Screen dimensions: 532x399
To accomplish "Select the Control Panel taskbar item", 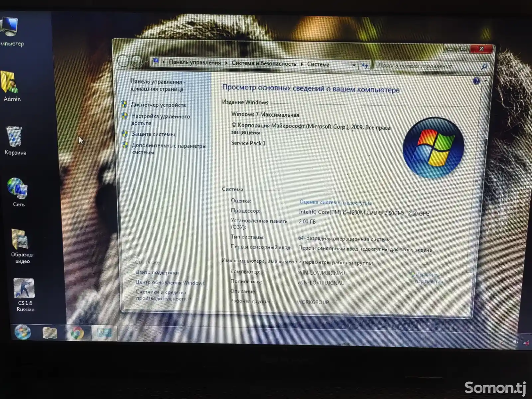I will click(104, 333).
